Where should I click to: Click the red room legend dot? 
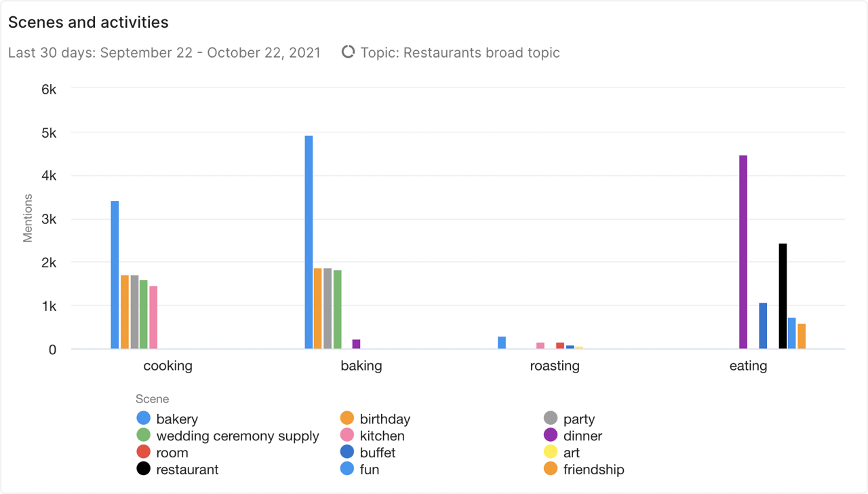click(x=144, y=453)
